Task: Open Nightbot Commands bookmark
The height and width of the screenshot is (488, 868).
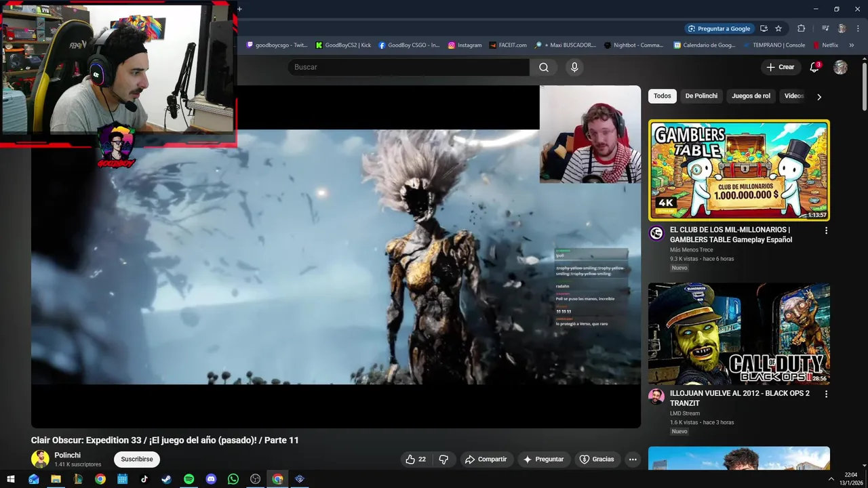Action: [633, 45]
